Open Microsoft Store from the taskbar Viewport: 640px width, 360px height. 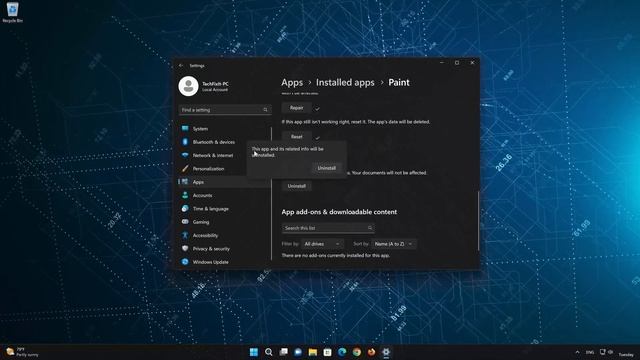pos(327,352)
